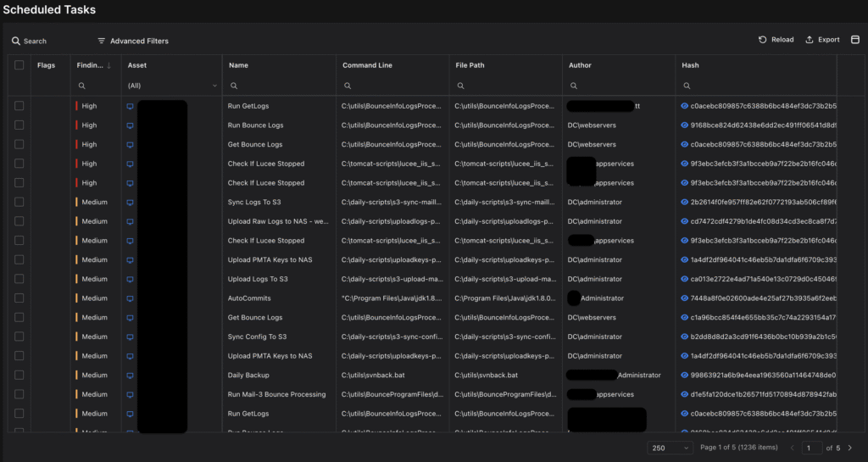Sort by the Finding column header arrow
Image resolution: width=868 pixels, height=462 pixels.
click(x=108, y=65)
